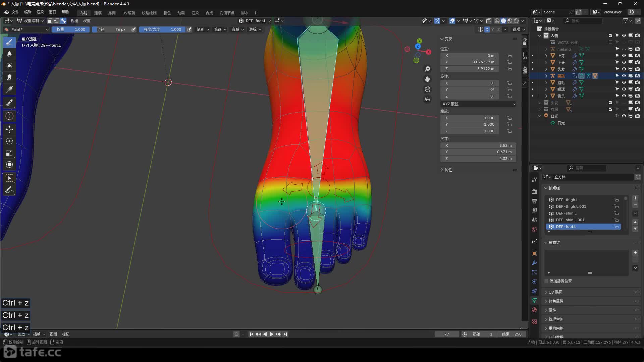The image size is (644, 362).
Task: Select the Annotate tool
Action: tap(9, 190)
